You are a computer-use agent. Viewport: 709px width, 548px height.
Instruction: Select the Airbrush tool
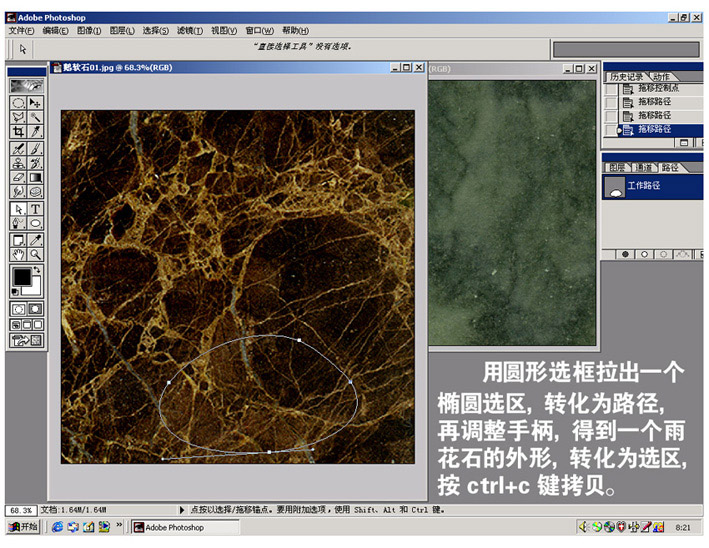(18, 149)
